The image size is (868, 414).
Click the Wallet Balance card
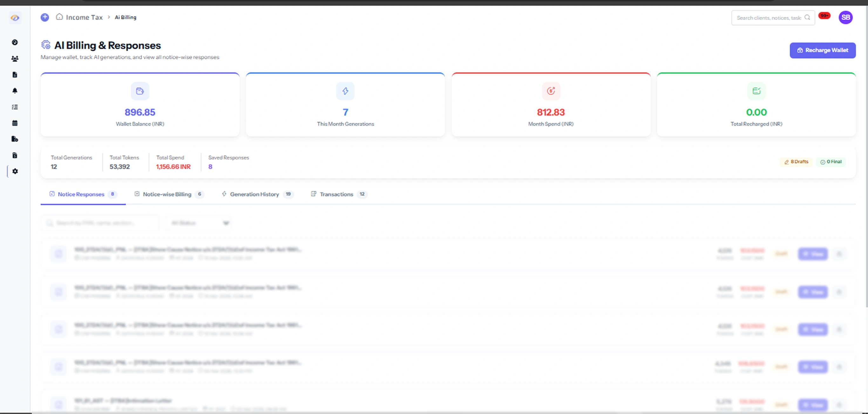tap(140, 105)
